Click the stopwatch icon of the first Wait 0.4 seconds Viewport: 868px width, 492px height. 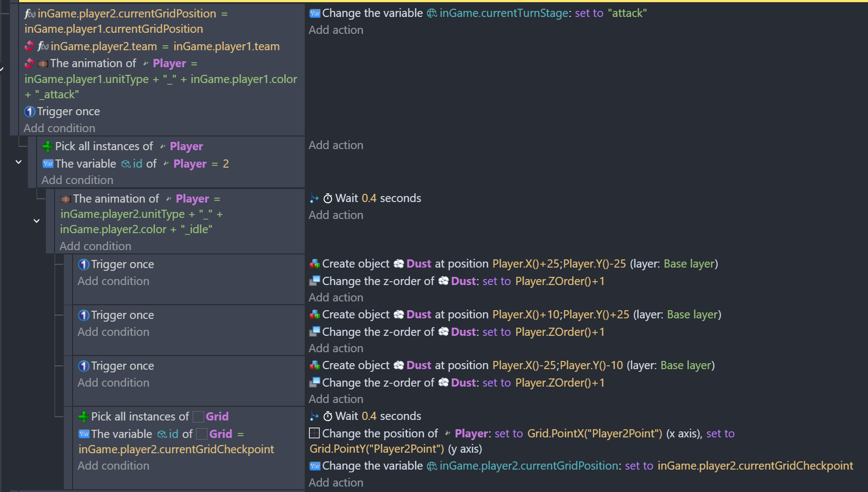(328, 198)
